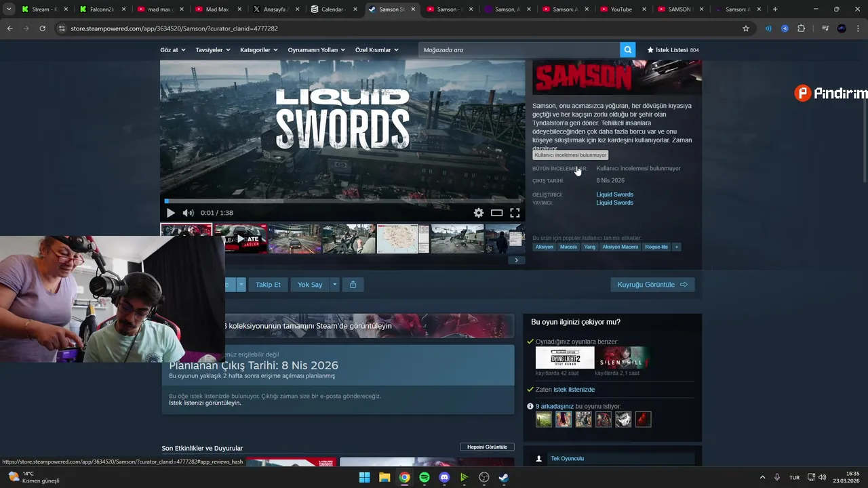Image resolution: width=868 pixels, height=488 pixels.
Task: Switch to the Stream browser tab
Action: pos(45,9)
